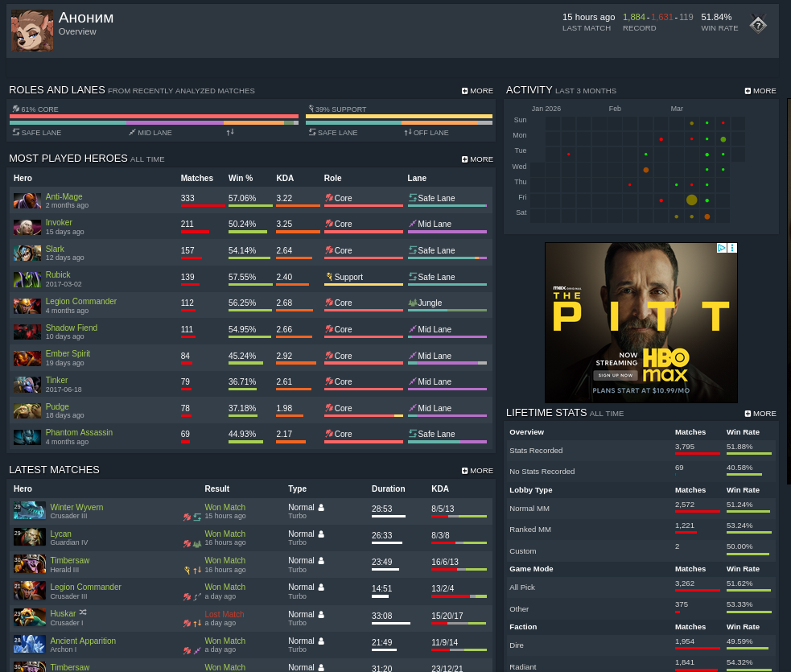This screenshot has width=791, height=672.
Task: Click Safe Lane icon in Slark row
Action: coord(413,249)
